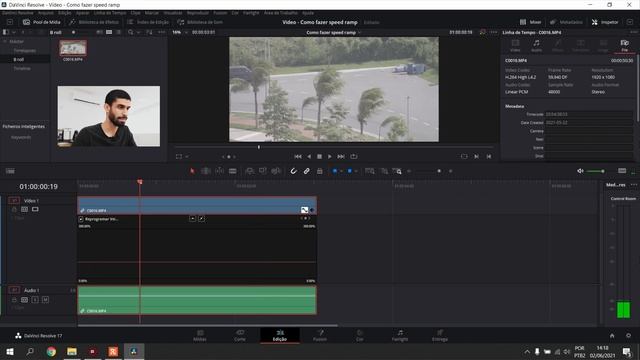The image size is (640, 360).
Task: Click the timeline zoom-in plus button
Action: 451,171
